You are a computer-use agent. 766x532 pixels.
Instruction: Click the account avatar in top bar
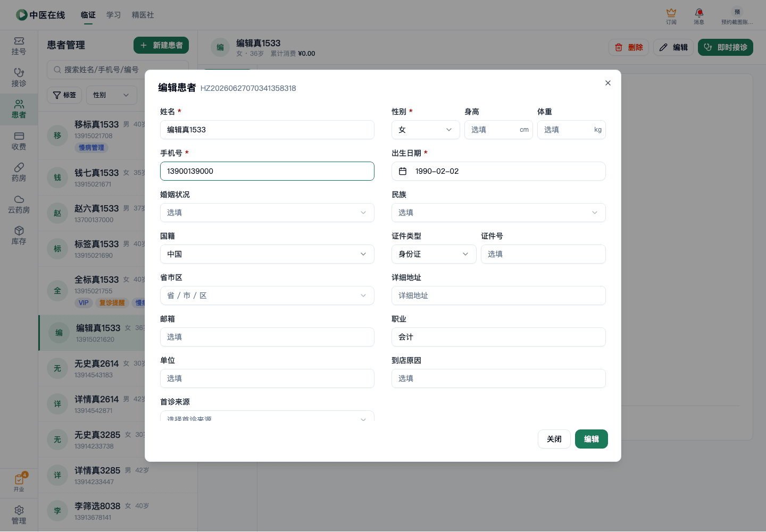point(737,12)
